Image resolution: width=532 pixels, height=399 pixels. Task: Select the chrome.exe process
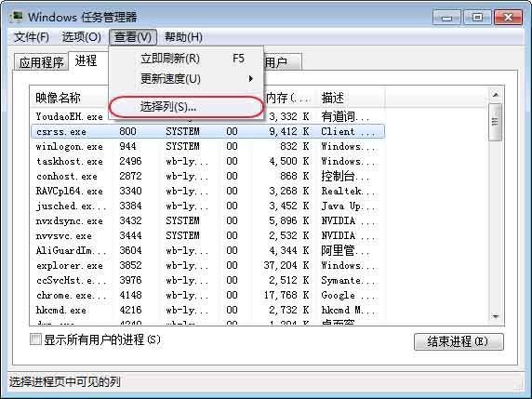tap(207, 295)
